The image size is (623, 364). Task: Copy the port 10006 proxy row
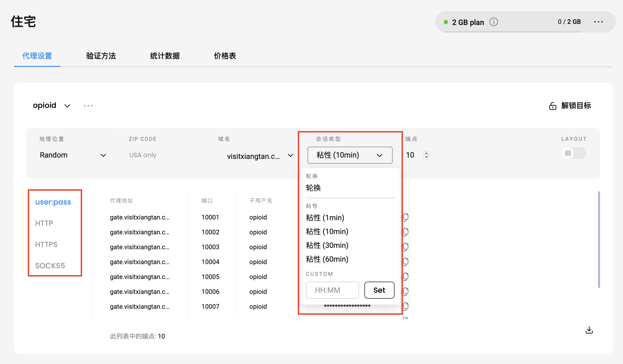(405, 292)
